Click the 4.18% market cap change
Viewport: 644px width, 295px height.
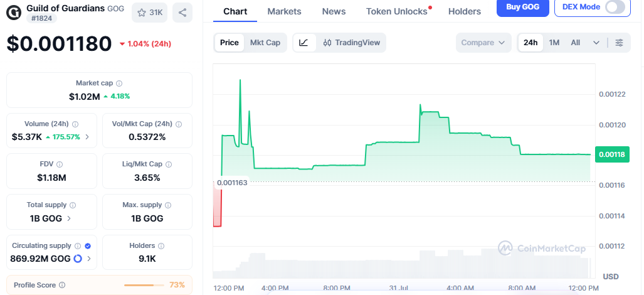pyautogui.click(x=117, y=97)
